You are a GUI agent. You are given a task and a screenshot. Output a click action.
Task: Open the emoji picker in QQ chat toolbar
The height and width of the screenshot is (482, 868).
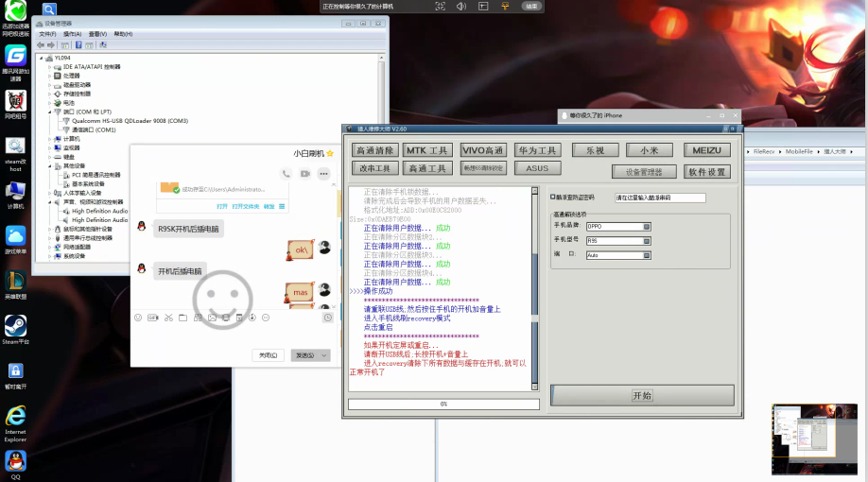coord(138,318)
